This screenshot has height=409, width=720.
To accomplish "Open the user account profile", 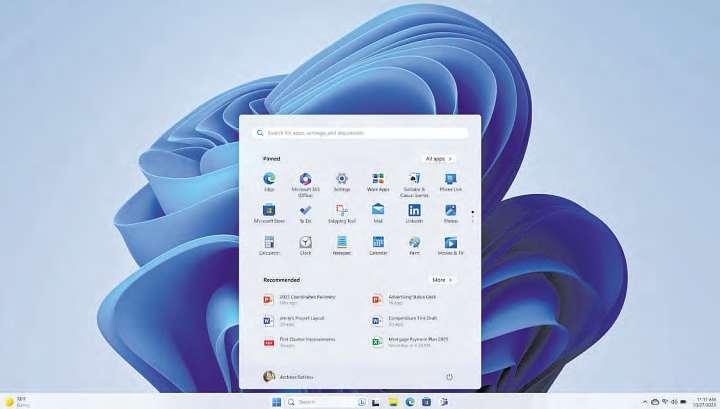I will 288,377.
